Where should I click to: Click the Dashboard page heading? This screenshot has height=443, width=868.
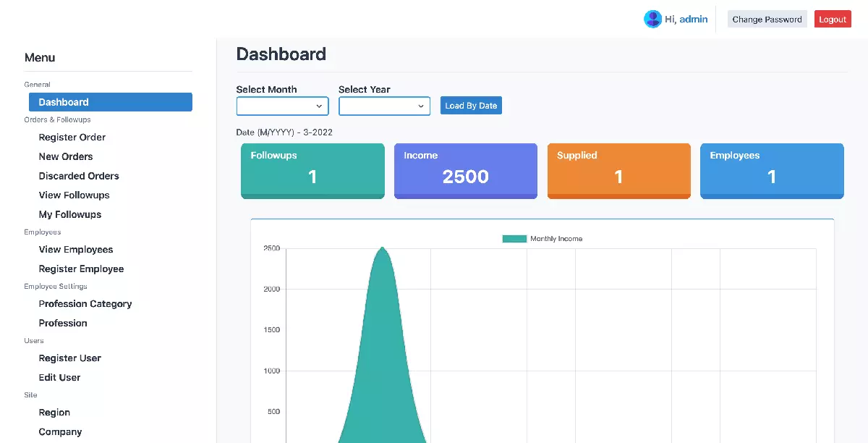click(x=281, y=54)
